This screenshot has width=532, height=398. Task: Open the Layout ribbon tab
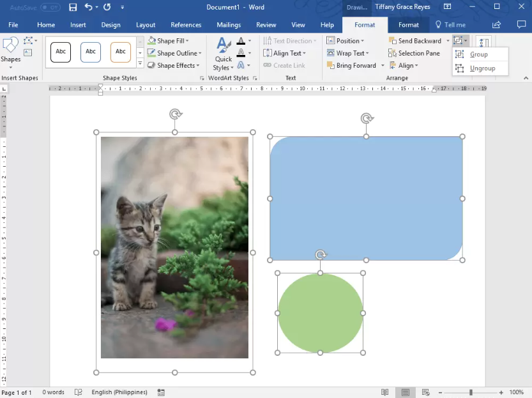tap(146, 25)
